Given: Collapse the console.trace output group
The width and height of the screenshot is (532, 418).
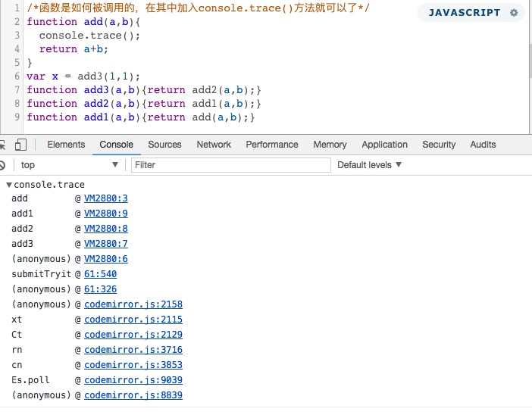Looking at the screenshot, I should 8,185.
